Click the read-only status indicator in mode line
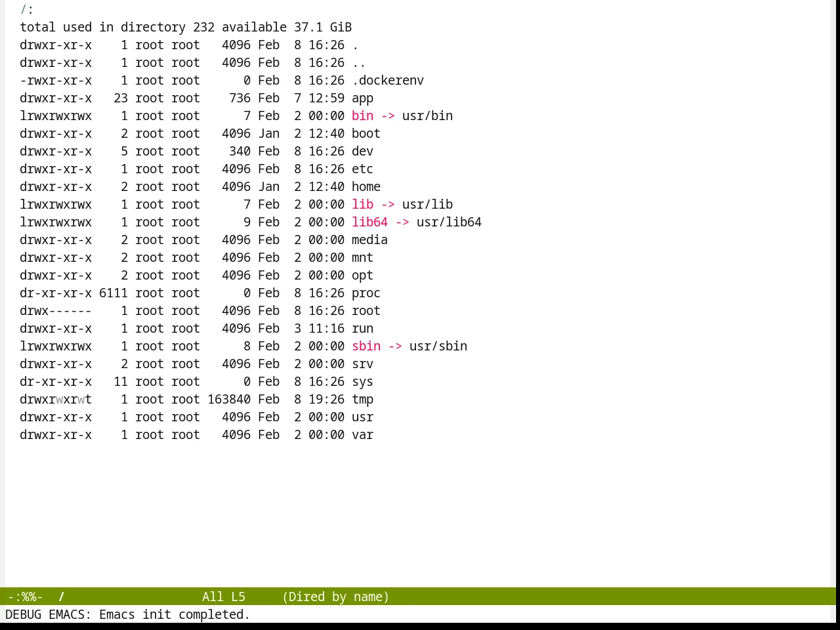This screenshot has height=630, width=840. pyautogui.click(x=25, y=597)
